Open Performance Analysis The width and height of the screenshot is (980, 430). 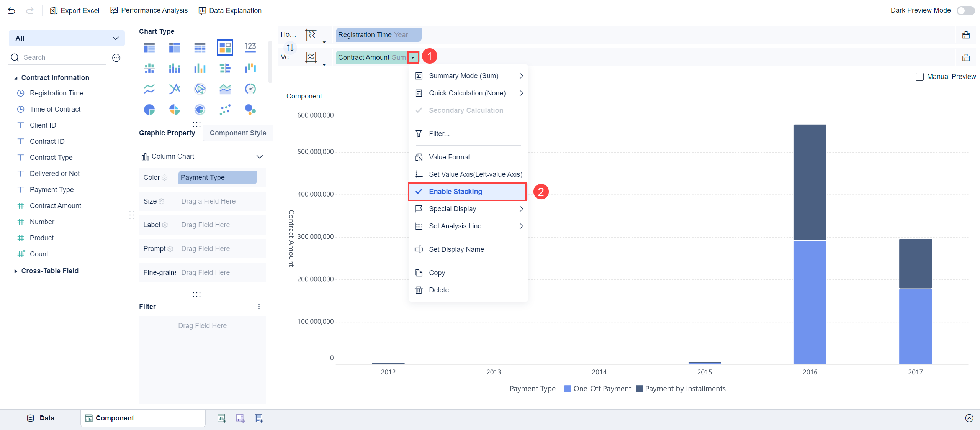(149, 10)
